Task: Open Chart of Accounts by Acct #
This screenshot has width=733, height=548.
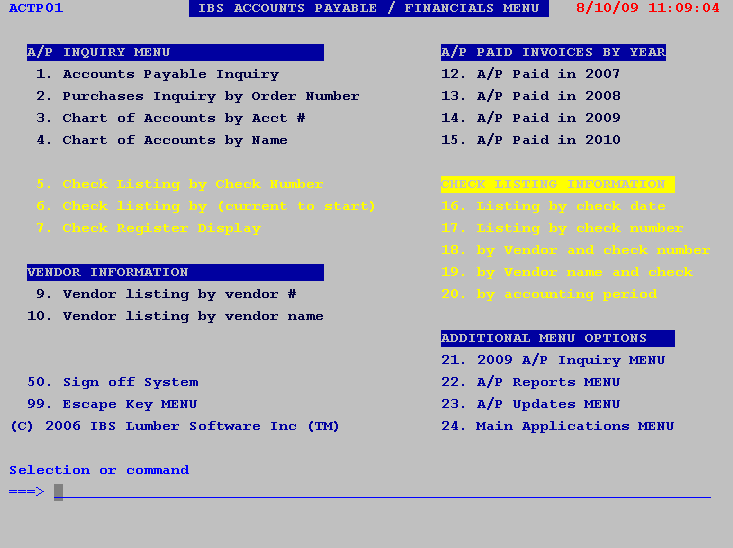Action: click(171, 118)
